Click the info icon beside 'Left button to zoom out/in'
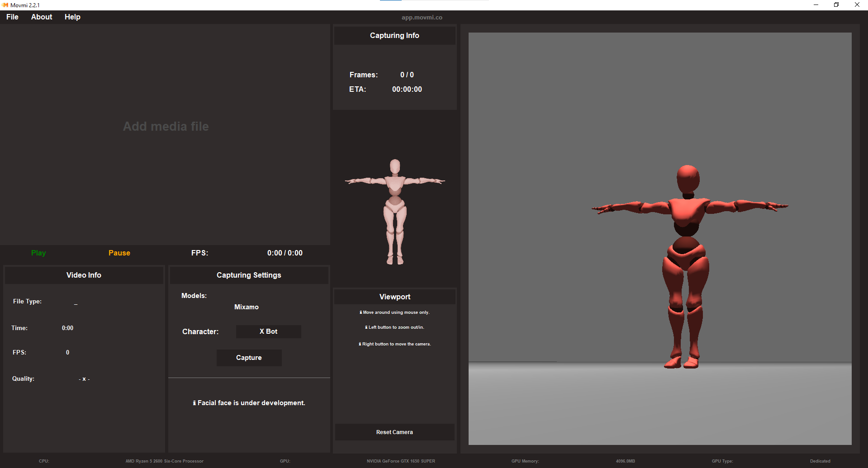The width and height of the screenshot is (868, 468). tap(365, 327)
